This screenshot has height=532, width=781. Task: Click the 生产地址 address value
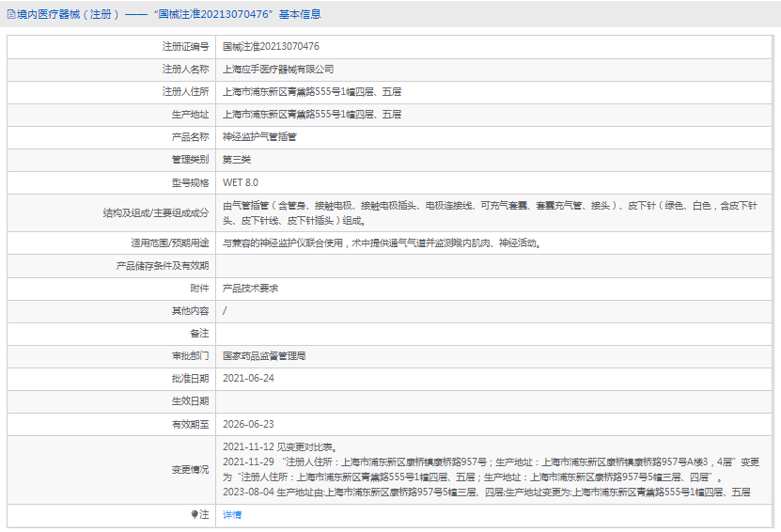(312, 115)
